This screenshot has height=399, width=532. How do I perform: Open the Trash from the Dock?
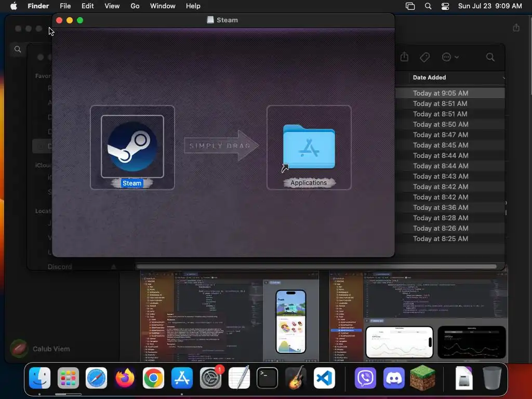click(492, 378)
